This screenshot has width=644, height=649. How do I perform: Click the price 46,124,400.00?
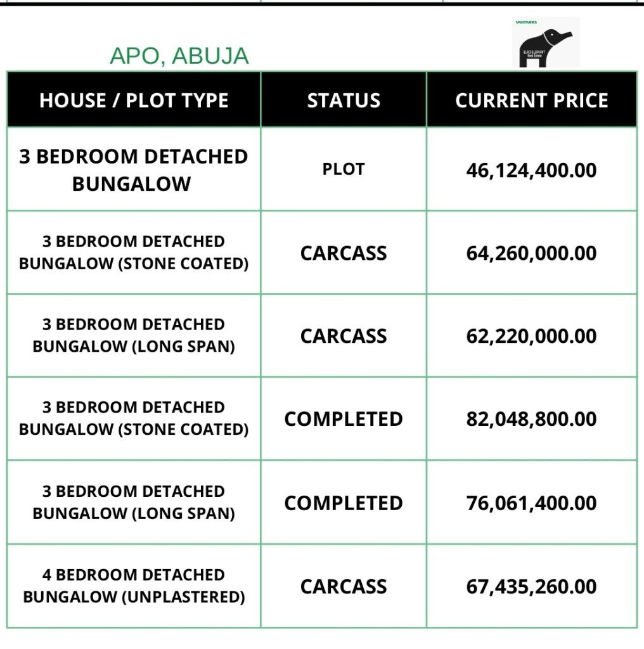tap(532, 170)
